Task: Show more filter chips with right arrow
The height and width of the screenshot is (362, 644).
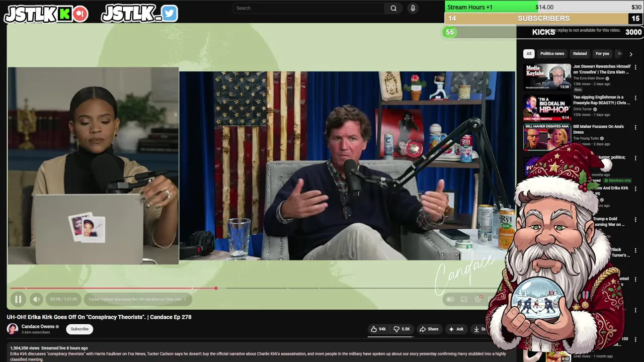Action: tap(631, 54)
